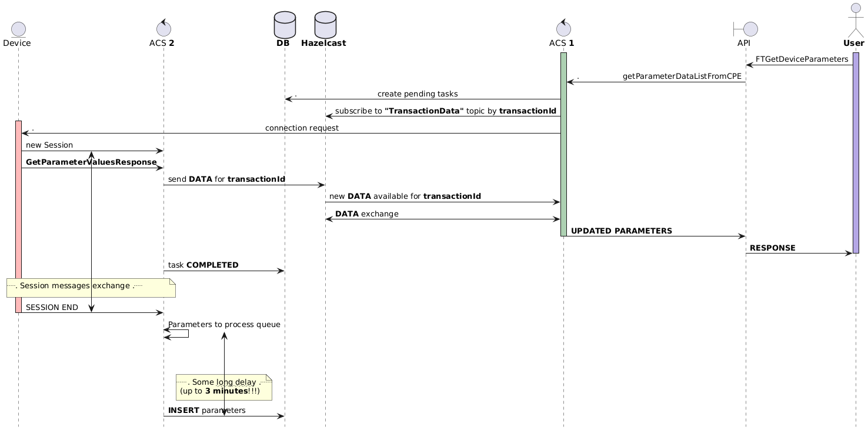Screen dimensions: 868x430
Task: Click the ACS 1 control icon
Action: (x=563, y=28)
